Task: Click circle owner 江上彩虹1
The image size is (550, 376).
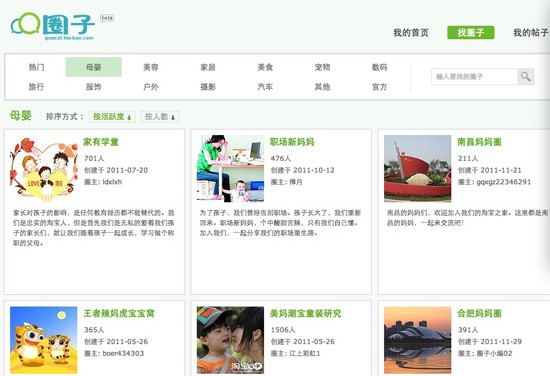Action: click(x=304, y=353)
